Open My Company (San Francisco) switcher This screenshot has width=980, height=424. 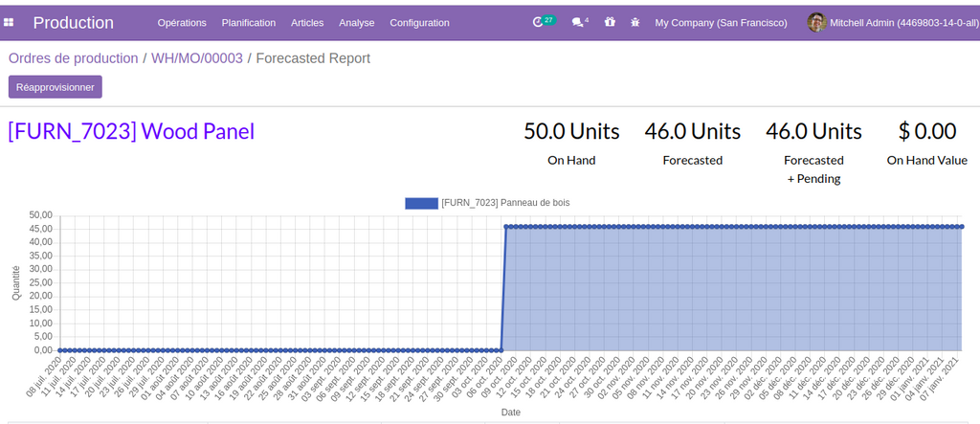(721, 22)
